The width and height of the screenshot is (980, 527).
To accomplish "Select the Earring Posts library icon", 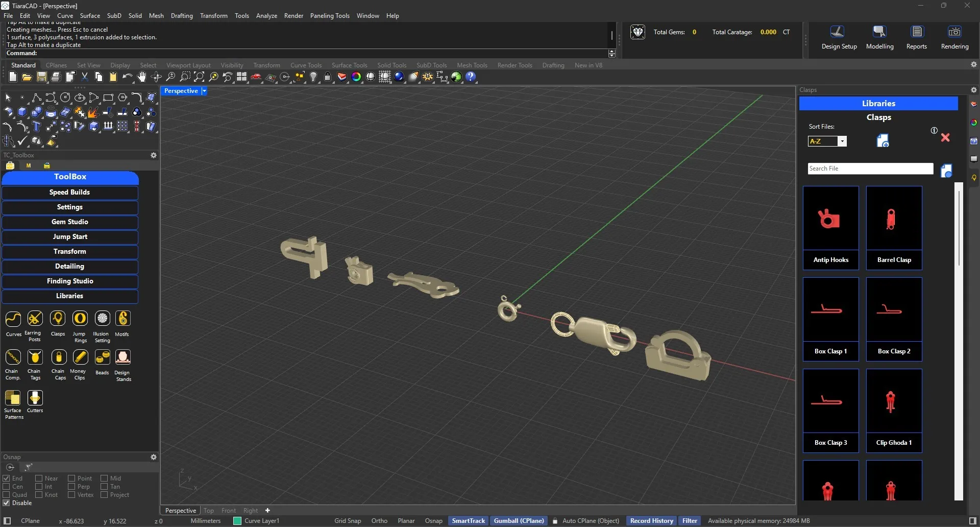I will (35, 319).
